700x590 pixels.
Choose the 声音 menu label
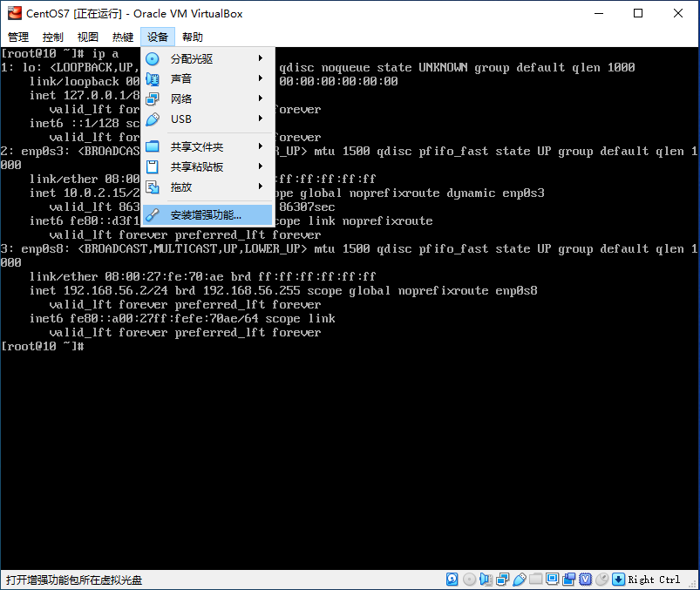(180, 79)
